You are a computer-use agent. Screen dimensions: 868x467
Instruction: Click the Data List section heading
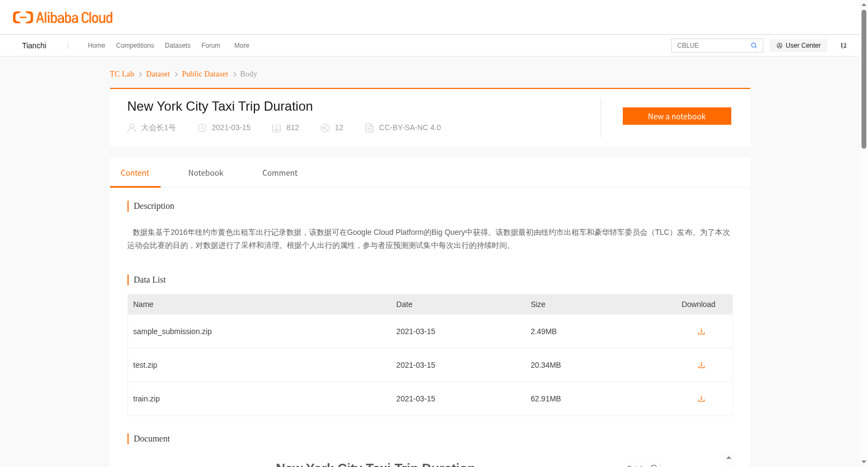[x=150, y=280]
